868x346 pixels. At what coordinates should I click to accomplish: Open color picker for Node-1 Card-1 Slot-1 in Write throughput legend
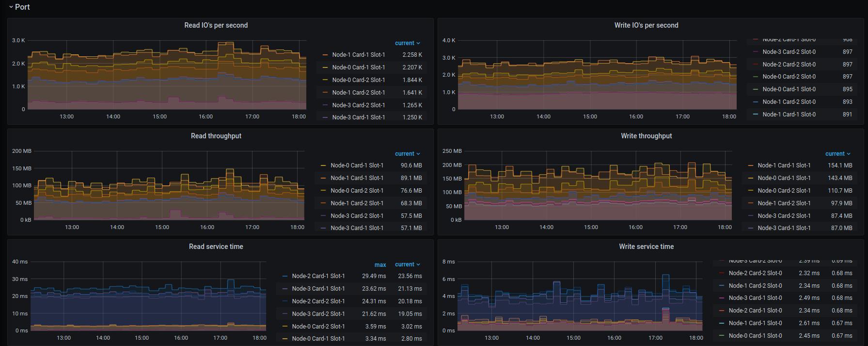pos(751,166)
